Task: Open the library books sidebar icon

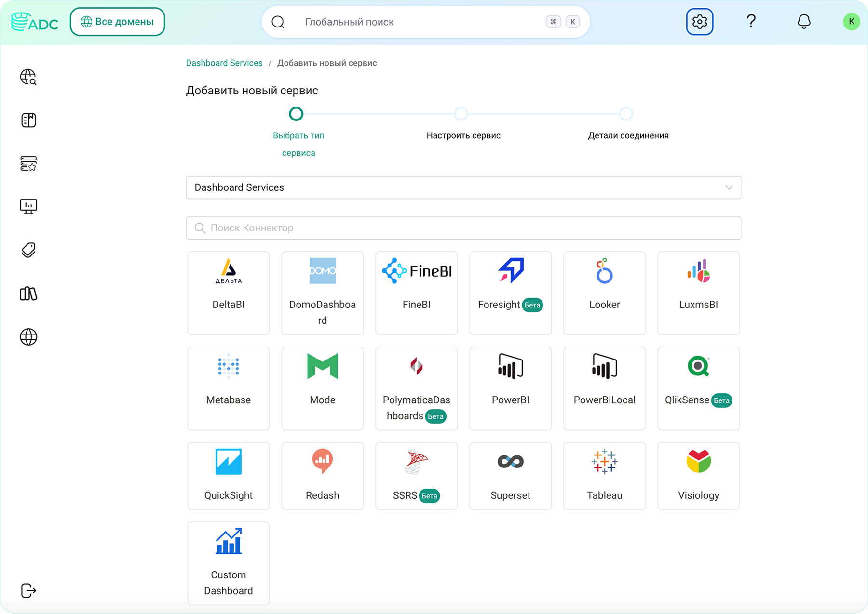Action: tap(28, 294)
